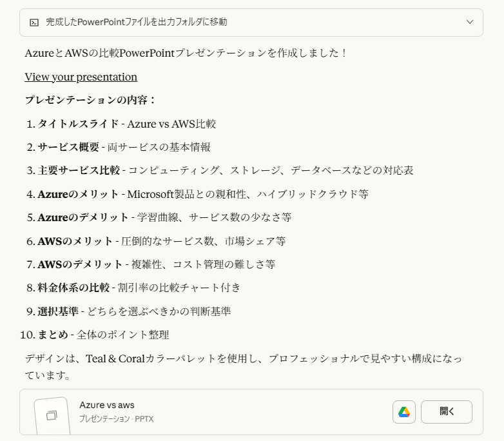Viewport: 504px width, 441px height.
Task: Click the AzureとAWSの比較PowerPoint completion sentence
Action: (186, 53)
